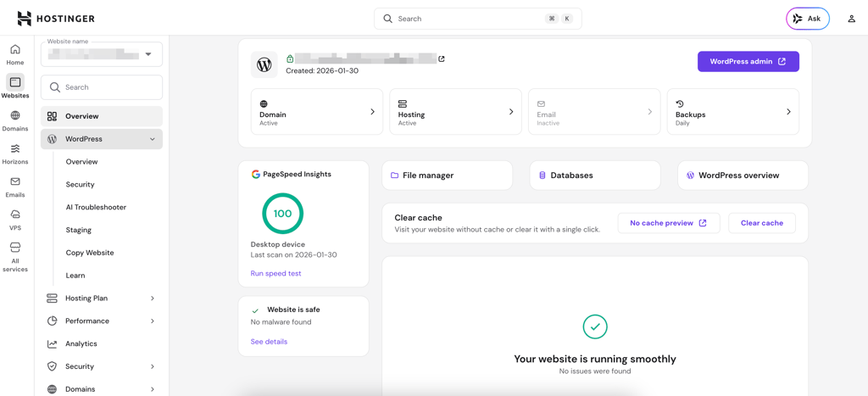
Task: Expand sidebar Domains section chevron
Action: tap(153, 389)
